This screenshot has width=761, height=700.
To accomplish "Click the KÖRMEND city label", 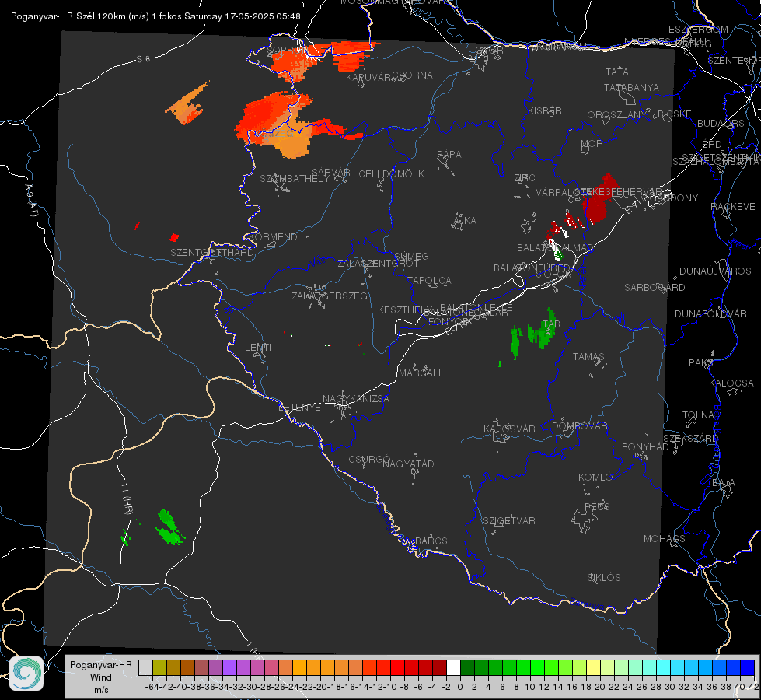I will [x=272, y=237].
